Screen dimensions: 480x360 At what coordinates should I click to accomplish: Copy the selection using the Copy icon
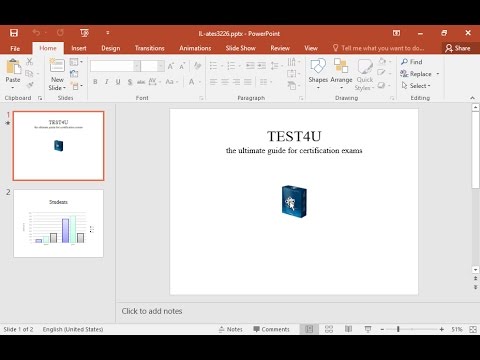pos(29,73)
